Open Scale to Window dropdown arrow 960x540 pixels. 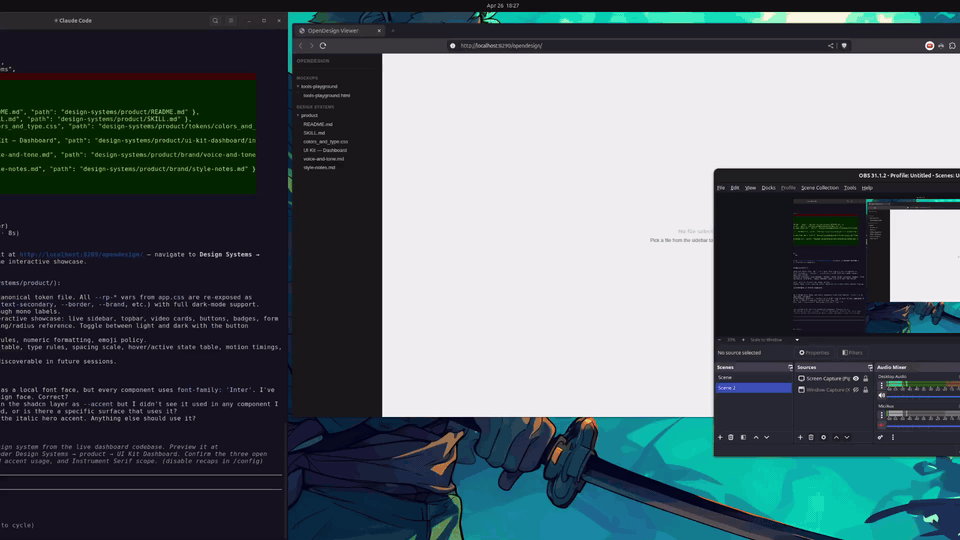797,340
